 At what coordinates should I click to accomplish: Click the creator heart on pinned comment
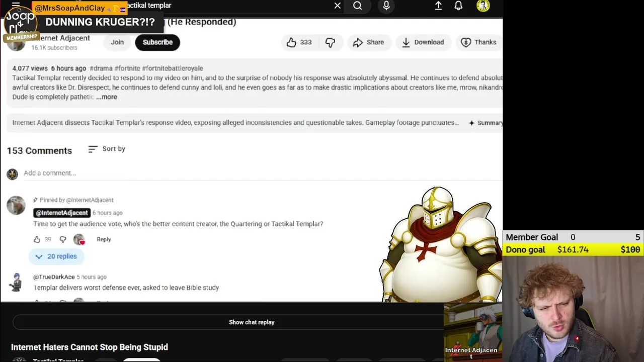[79, 239]
